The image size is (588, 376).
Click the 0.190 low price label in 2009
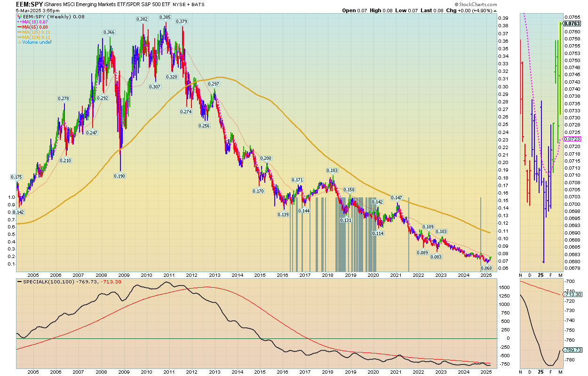coord(119,176)
